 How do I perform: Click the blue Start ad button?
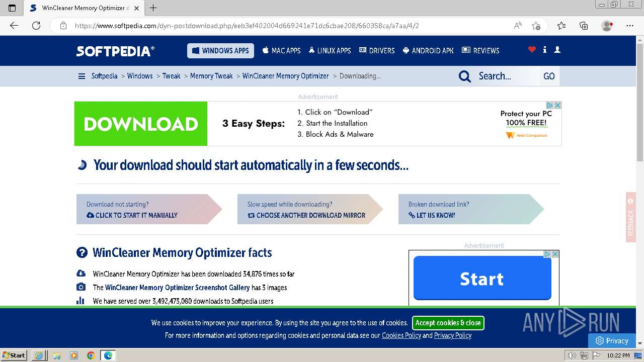[x=482, y=278]
